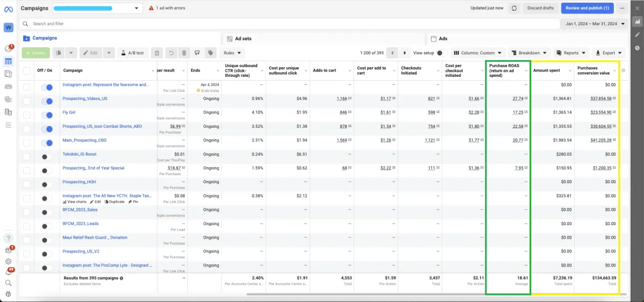
Task: Click the trash delete icon in toolbar
Action: tap(184, 53)
